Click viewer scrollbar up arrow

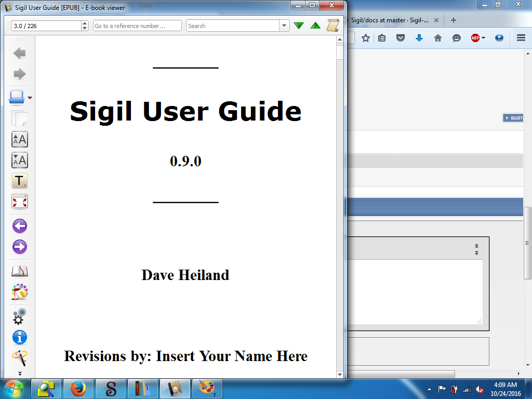click(340, 39)
